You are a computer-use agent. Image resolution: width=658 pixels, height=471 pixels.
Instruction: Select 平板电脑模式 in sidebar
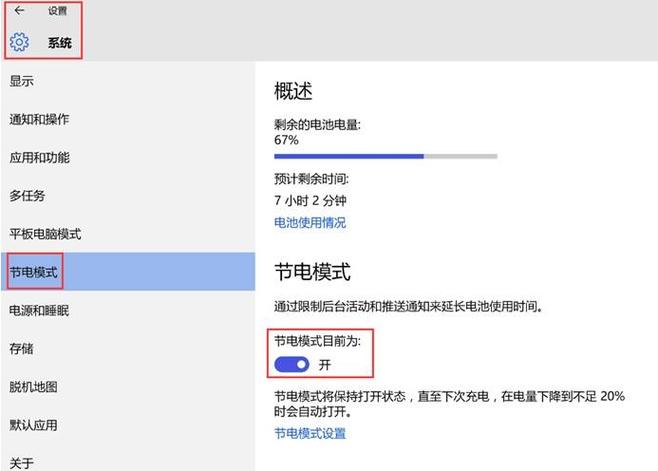(128, 234)
